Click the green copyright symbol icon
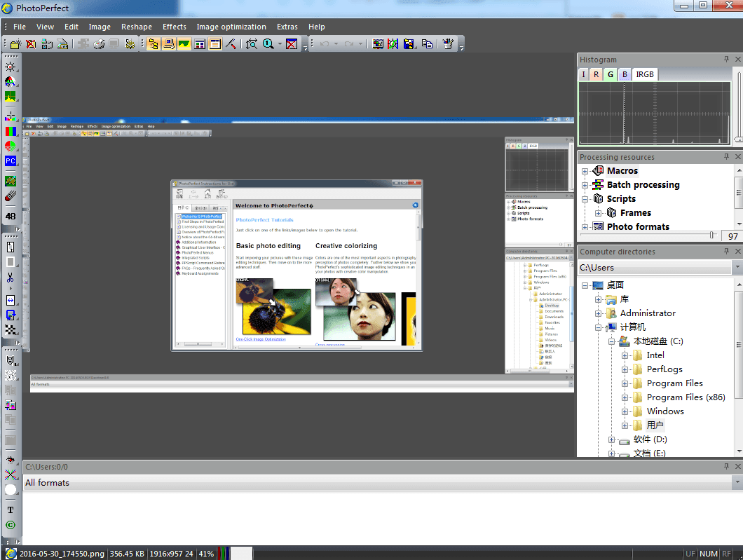The width and height of the screenshot is (743, 560). pos(11,524)
